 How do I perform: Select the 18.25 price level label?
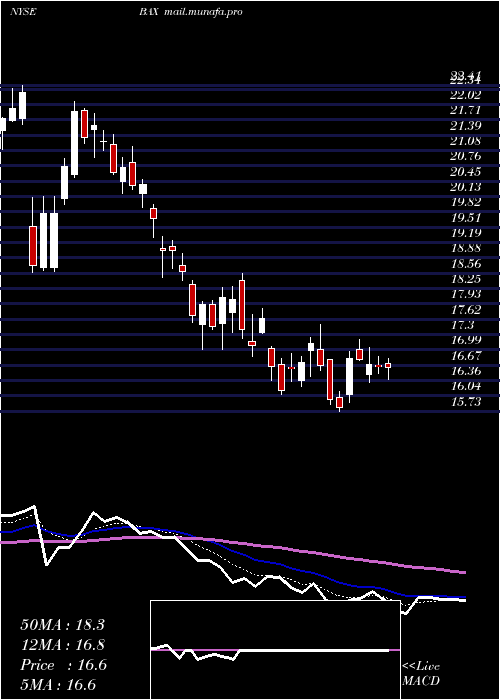465,279
